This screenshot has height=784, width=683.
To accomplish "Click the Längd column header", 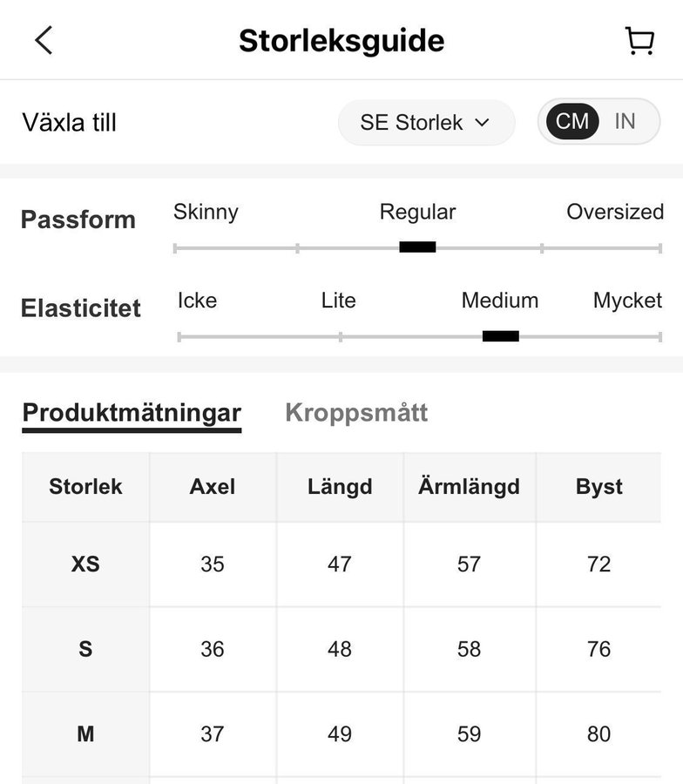I will click(x=340, y=487).
